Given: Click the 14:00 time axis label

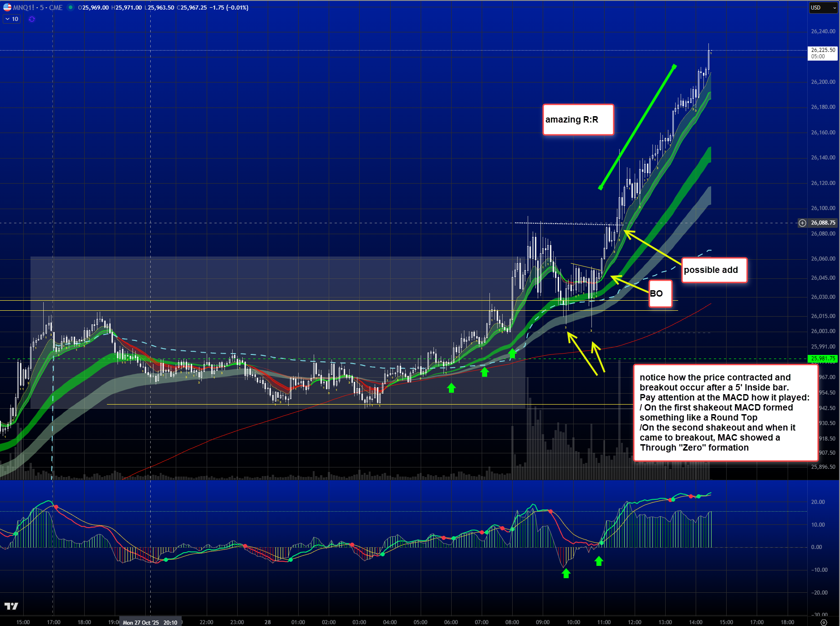Looking at the screenshot, I should 696,622.
